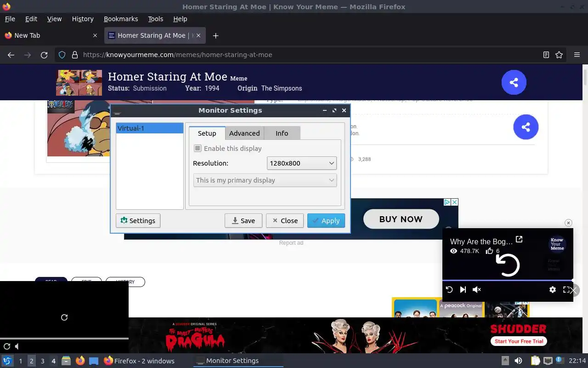Click the lower blue share button on the page
588x368 pixels.
(526, 127)
